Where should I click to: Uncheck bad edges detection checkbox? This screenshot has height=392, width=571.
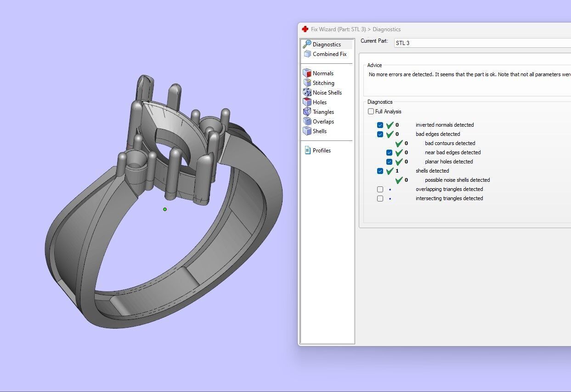point(380,134)
